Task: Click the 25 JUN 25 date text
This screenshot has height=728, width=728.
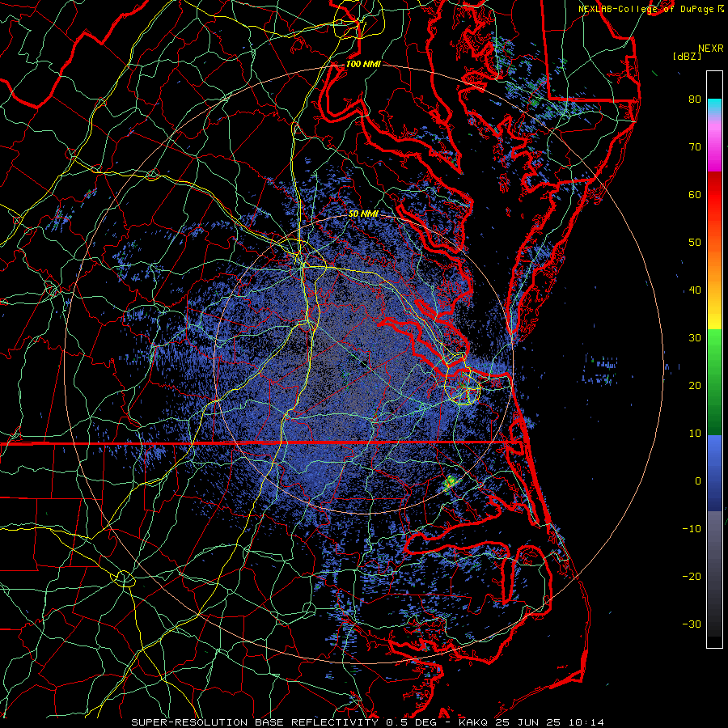Action: pos(528,722)
